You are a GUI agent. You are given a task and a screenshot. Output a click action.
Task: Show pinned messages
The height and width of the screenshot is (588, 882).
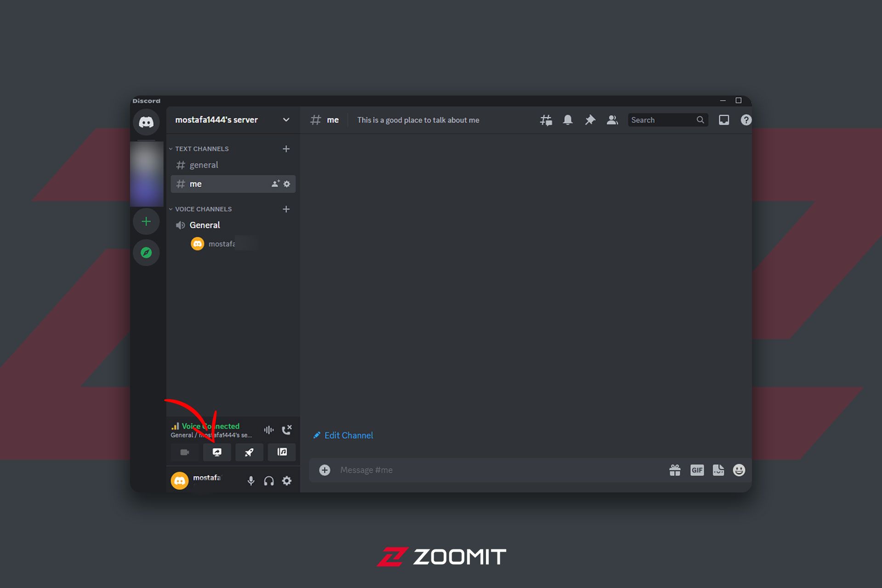590,120
